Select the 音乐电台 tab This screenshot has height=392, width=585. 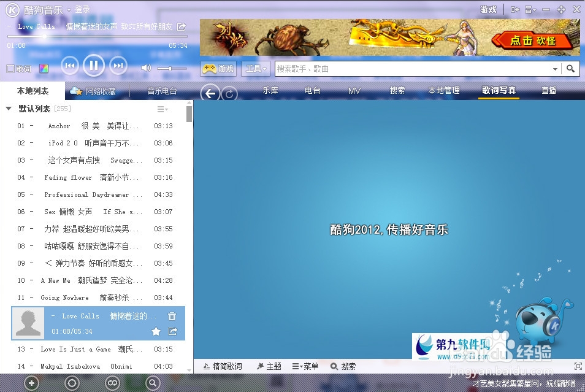161,91
